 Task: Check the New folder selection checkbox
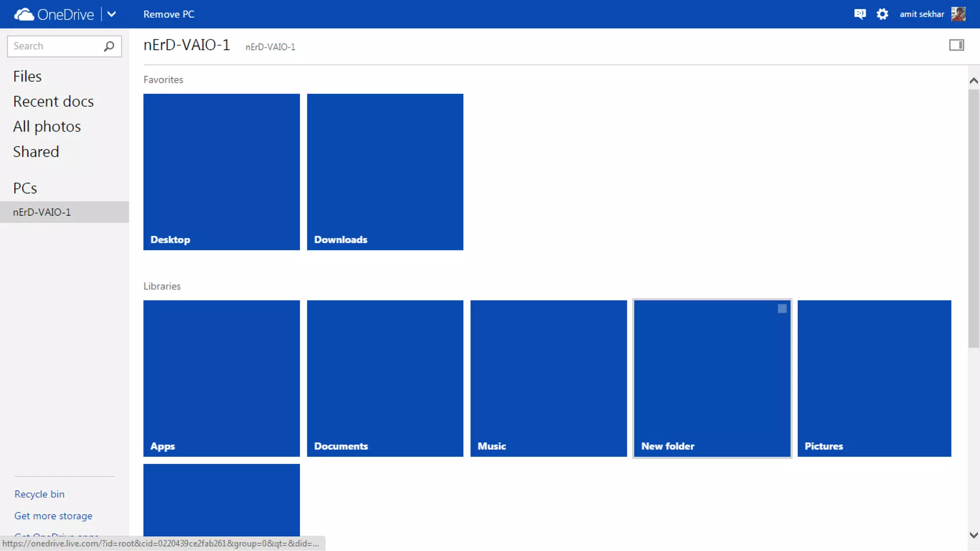pyautogui.click(x=782, y=309)
